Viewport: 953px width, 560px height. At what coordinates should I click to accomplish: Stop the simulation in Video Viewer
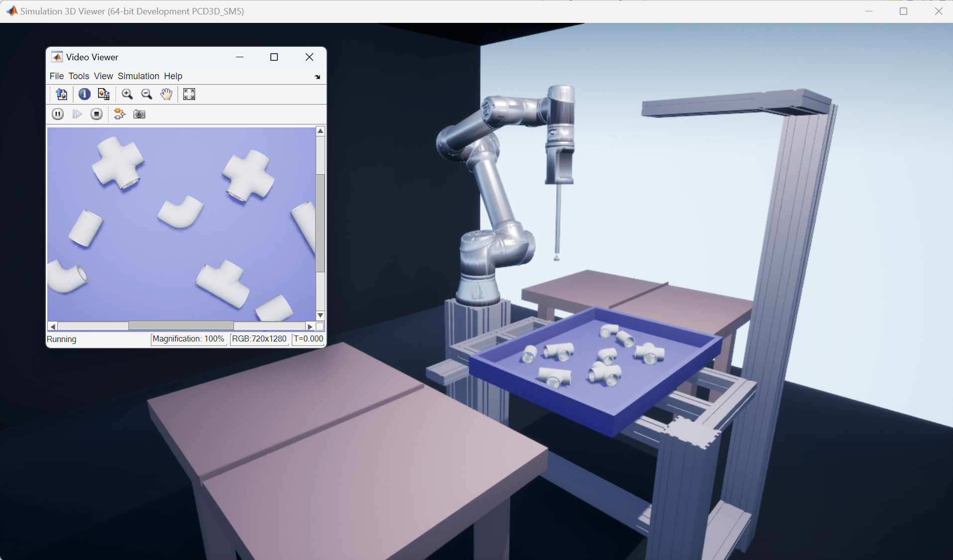97,114
